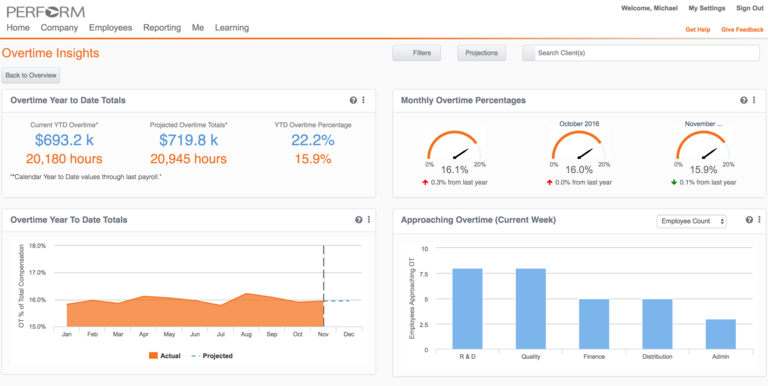Click the Sign Out link

point(749,8)
